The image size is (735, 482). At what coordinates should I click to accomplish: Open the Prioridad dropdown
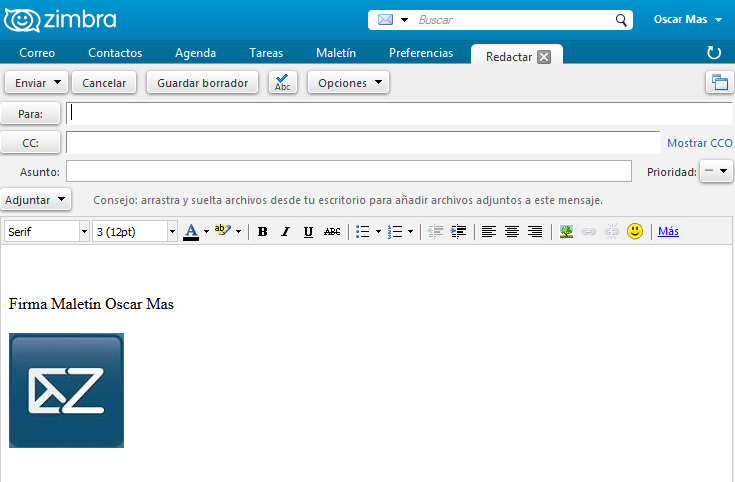tap(716, 171)
